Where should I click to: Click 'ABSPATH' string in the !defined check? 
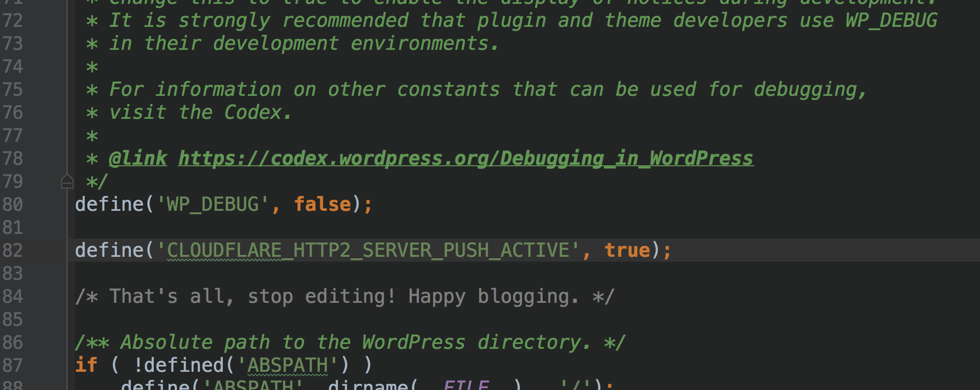pos(288,366)
